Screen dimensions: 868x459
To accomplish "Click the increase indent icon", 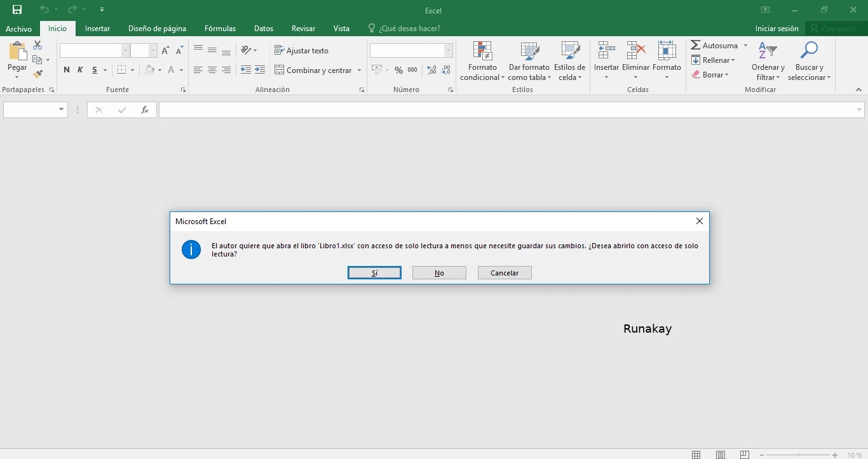I will click(x=259, y=70).
